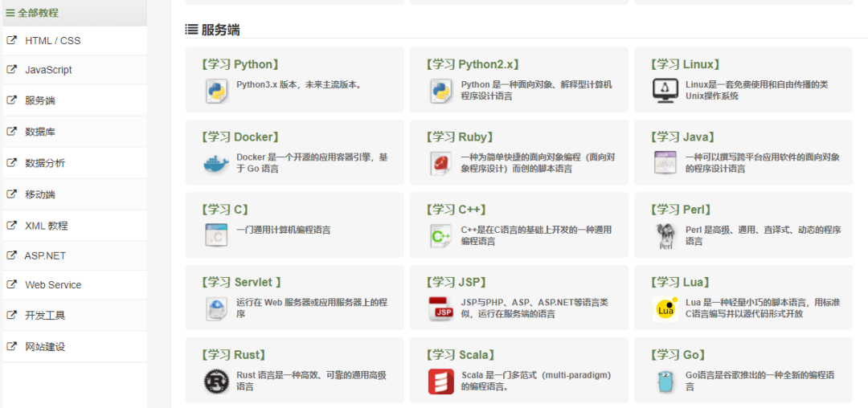Click the red JSP file icon
This screenshot has height=408, width=868.
click(x=441, y=308)
